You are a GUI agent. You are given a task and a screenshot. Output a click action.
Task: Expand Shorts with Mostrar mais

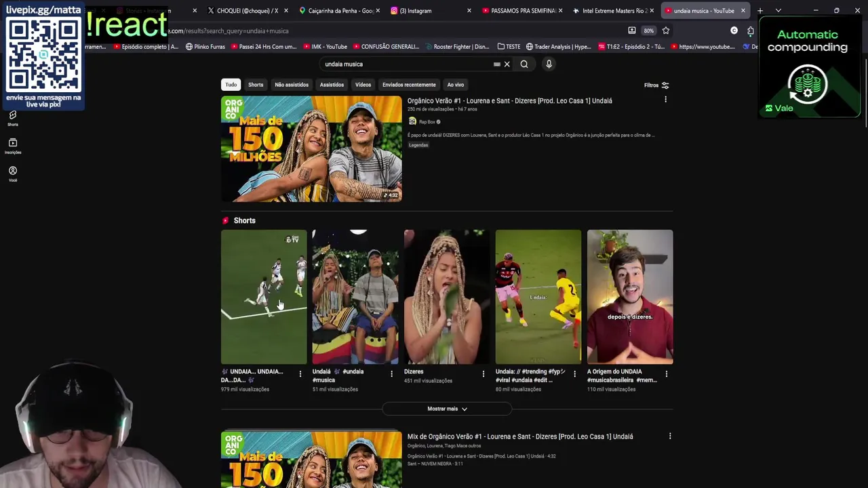pos(447,409)
